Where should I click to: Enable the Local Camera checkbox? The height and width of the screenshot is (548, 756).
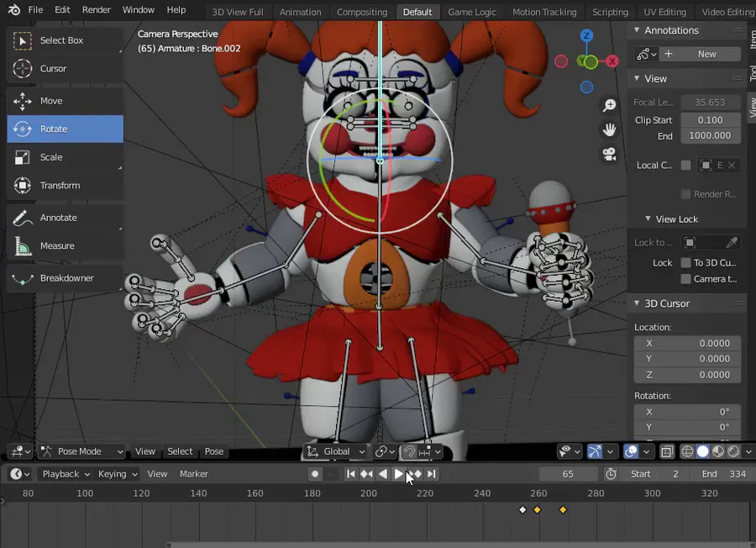tap(685, 166)
